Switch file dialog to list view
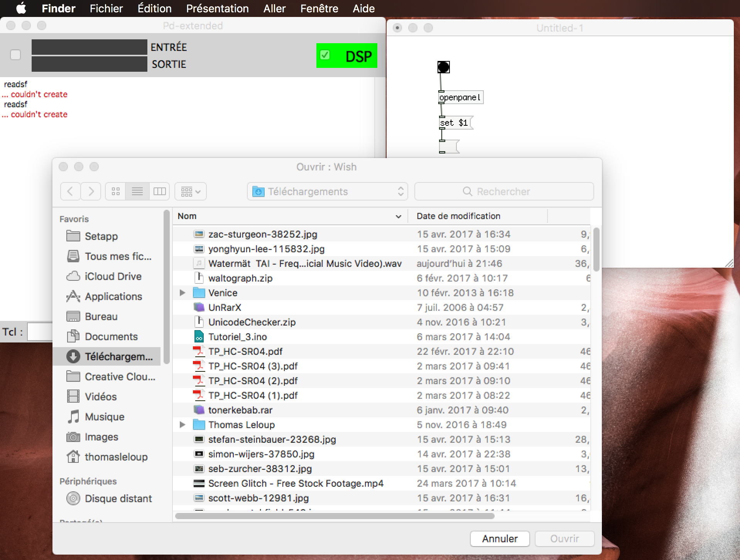The height and width of the screenshot is (560, 740). tap(137, 191)
